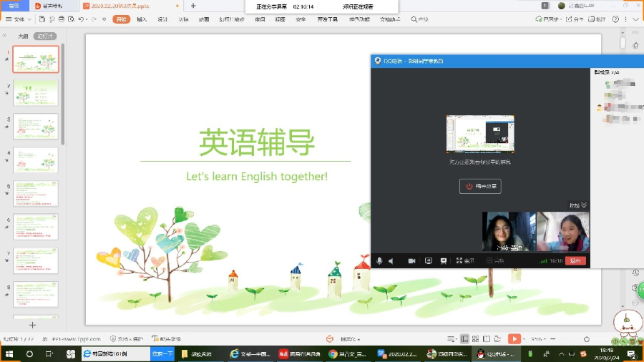This screenshot has height=362, width=644.
Task: Switch to Slides view in slide panel
Action: (45, 36)
